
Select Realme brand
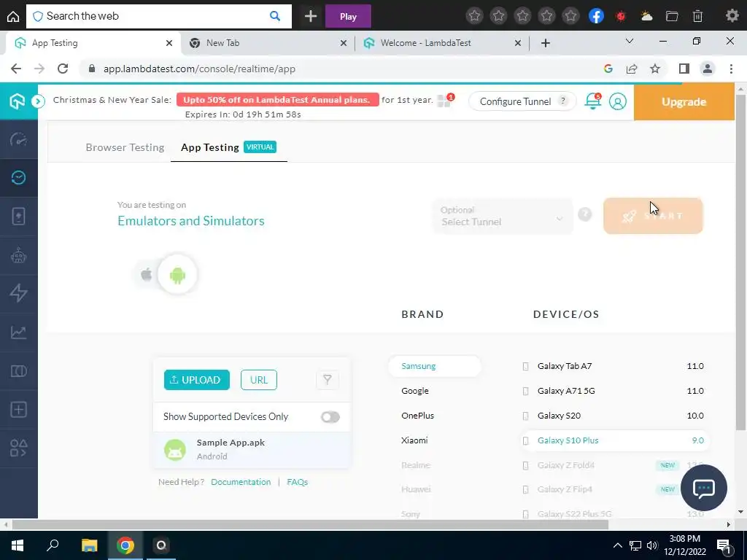pyautogui.click(x=415, y=464)
